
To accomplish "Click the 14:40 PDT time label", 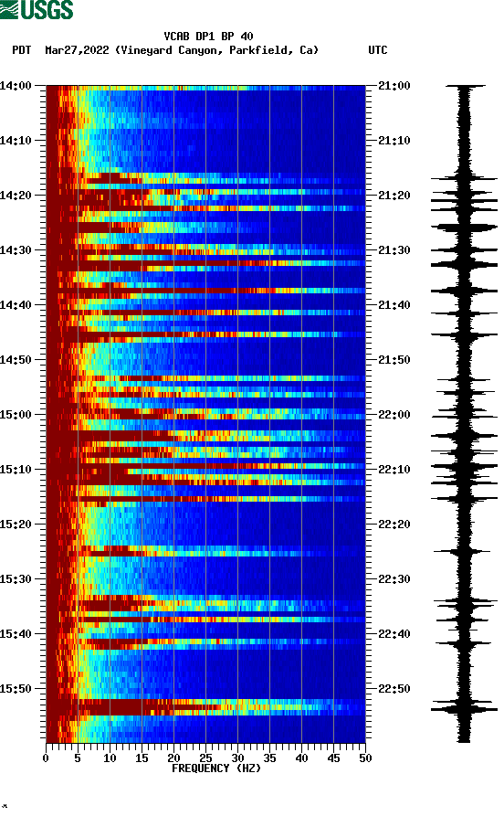I will tap(16, 305).
